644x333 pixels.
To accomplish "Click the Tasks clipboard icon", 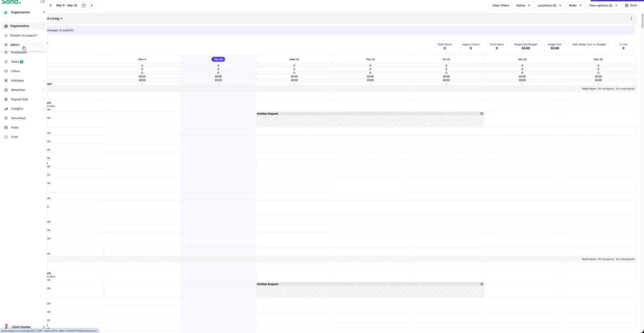I will 6,62.
